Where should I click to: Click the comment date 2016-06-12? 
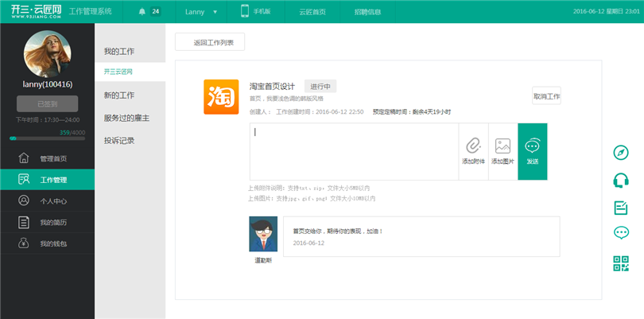308,243
